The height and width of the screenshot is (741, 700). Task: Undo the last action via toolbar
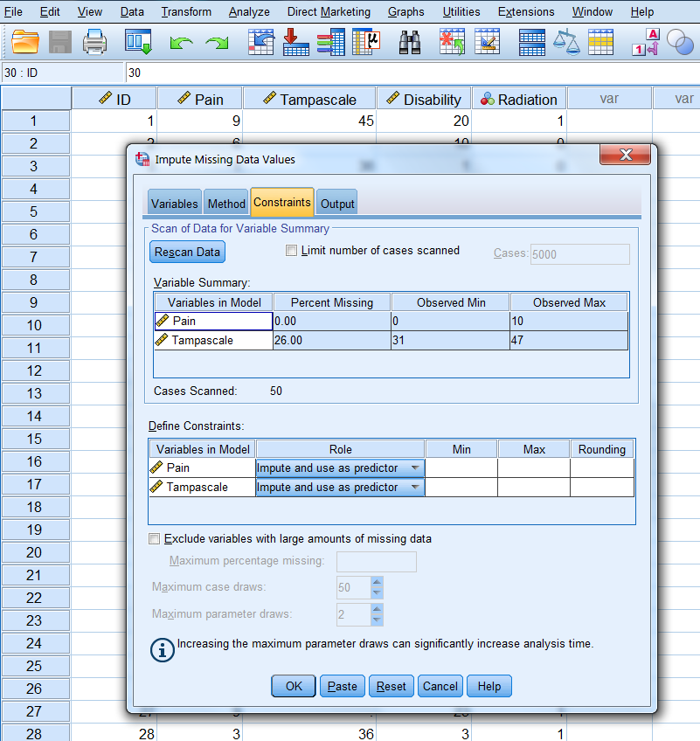[x=181, y=41]
